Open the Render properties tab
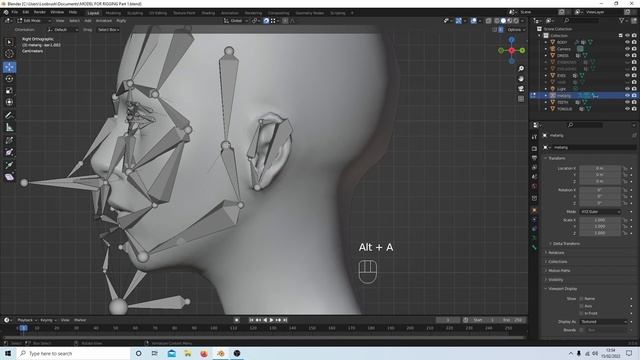This screenshot has height=360, width=640. tap(534, 149)
